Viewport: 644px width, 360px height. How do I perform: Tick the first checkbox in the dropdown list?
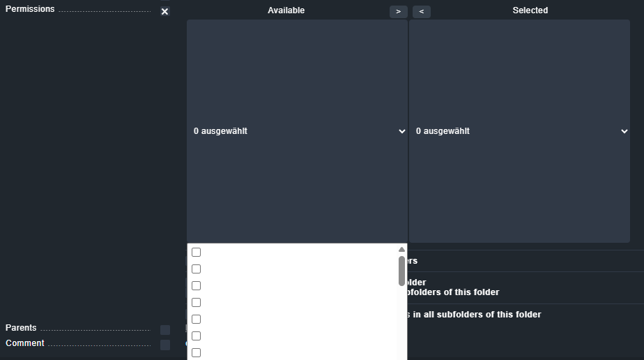(x=196, y=252)
